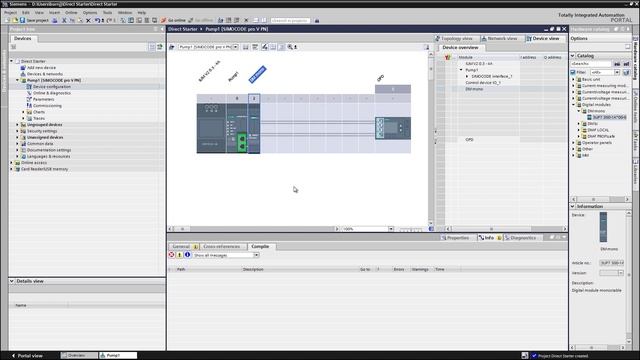640x360 pixels.
Task: Click the device view horizontal scrollbar
Action: [x=253, y=229]
